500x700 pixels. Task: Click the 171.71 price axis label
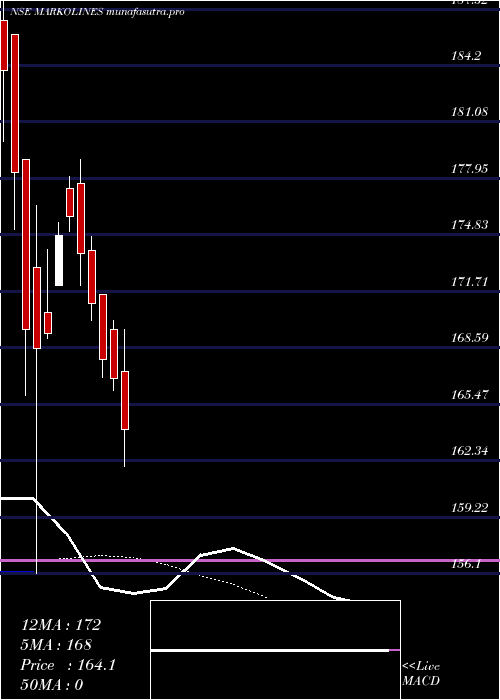point(470,282)
